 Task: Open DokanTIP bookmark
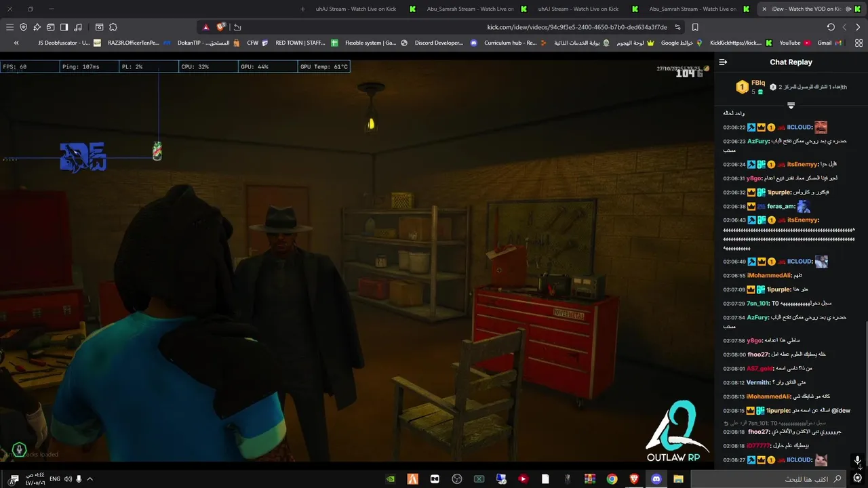(208, 43)
